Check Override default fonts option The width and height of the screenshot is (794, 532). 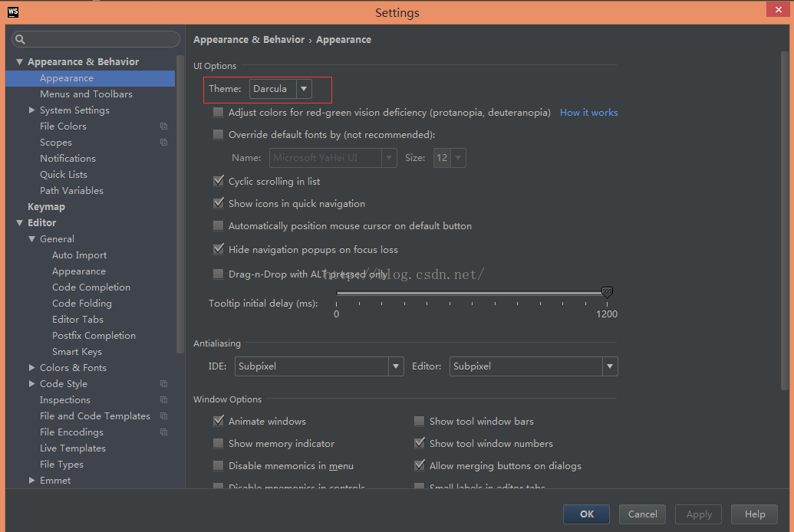click(x=218, y=135)
